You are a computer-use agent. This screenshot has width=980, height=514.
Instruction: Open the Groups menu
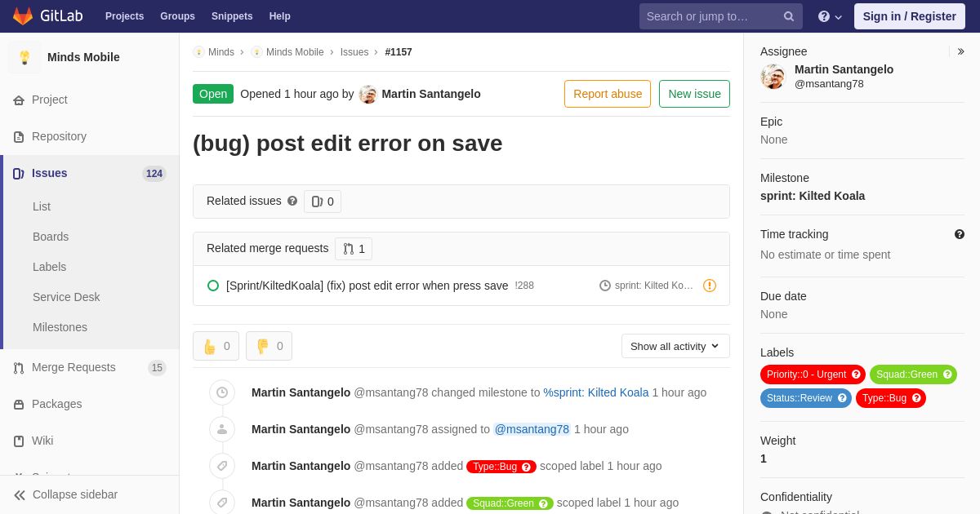[177, 16]
